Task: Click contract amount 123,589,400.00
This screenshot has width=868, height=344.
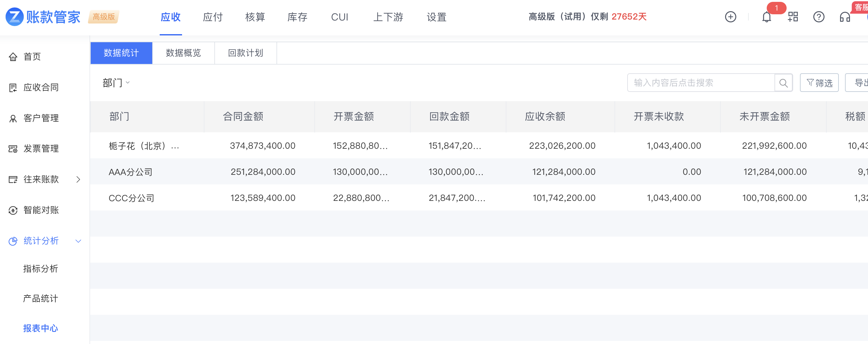Action: tap(263, 198)
